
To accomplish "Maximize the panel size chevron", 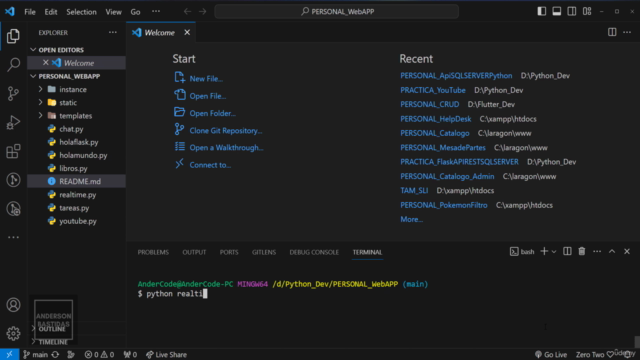I will click(x=612, y=251).
